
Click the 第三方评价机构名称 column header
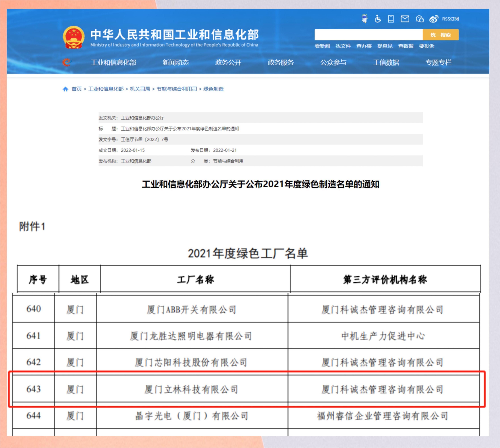pos(386,279)
